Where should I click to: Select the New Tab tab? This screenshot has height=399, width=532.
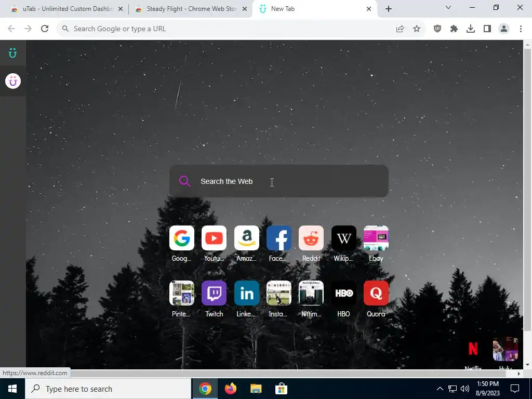pyautogui.click(x=314, y=9)
